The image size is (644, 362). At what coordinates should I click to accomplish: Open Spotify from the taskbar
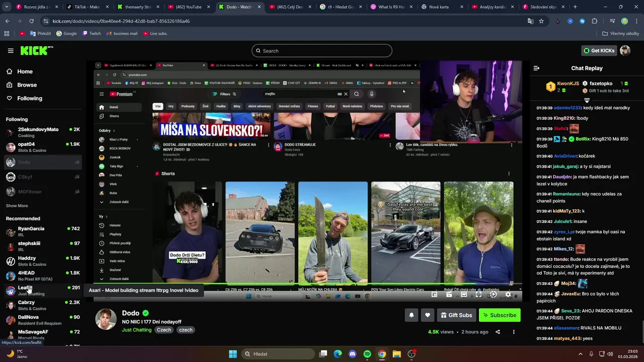[x=367, y=354]
